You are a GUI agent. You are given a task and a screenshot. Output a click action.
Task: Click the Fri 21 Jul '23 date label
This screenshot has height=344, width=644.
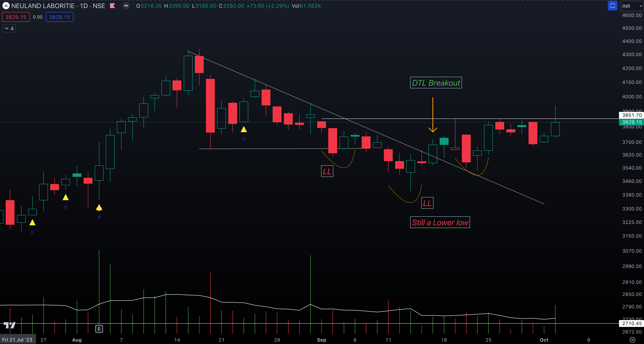pyautogui.click(x=17, y=340)
